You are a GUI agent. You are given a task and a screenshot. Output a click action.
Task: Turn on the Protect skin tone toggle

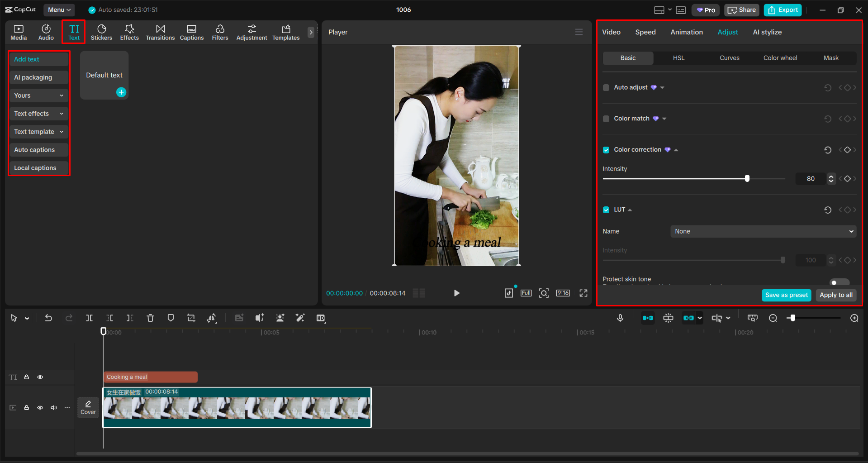tap(839, 282)
